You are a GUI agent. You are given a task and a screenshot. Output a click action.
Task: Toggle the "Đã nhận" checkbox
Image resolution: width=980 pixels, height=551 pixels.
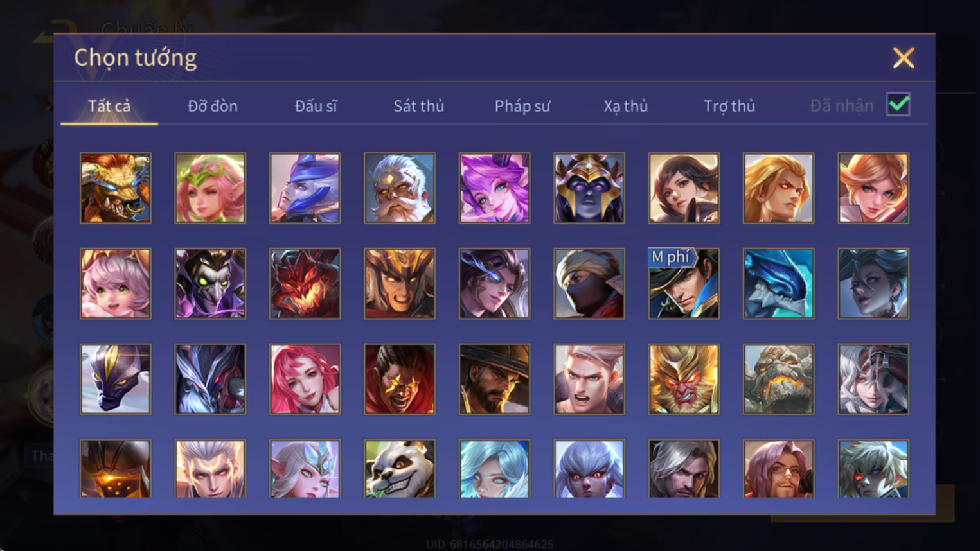click(x=898, y=105)
